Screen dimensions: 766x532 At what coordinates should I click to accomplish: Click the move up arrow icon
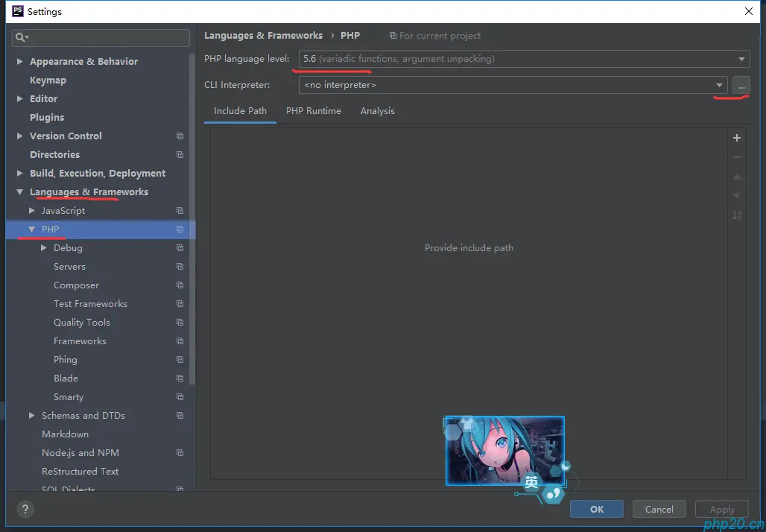pos(737,177)
